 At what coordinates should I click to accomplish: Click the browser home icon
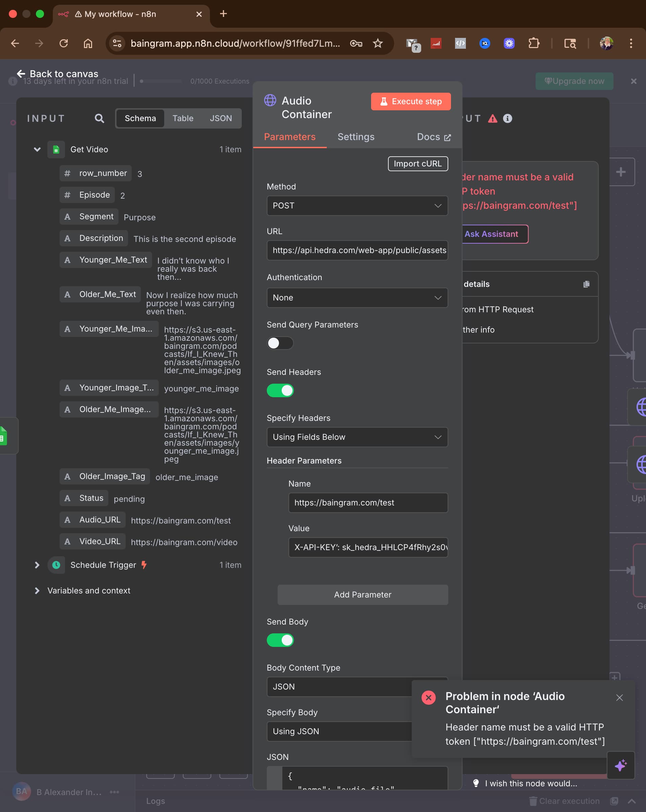click(88, 43)
